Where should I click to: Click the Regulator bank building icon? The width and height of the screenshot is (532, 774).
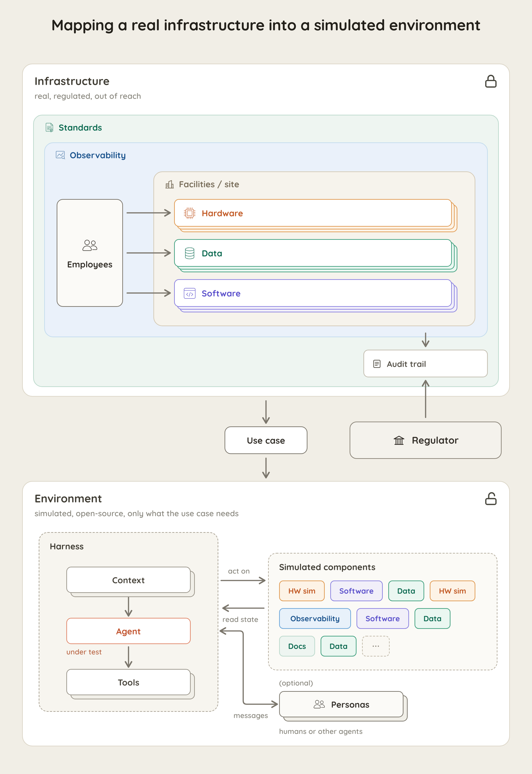coord(399,440)
